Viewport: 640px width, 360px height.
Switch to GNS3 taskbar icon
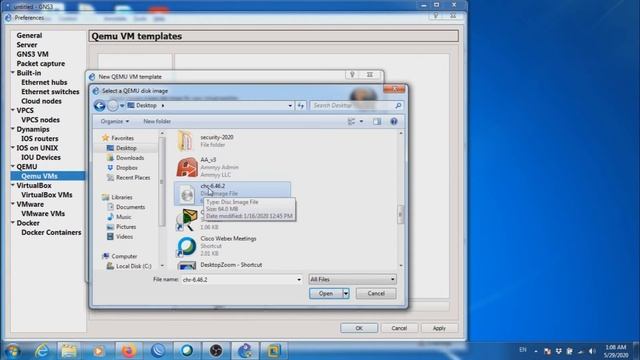[x=245, y=350]
